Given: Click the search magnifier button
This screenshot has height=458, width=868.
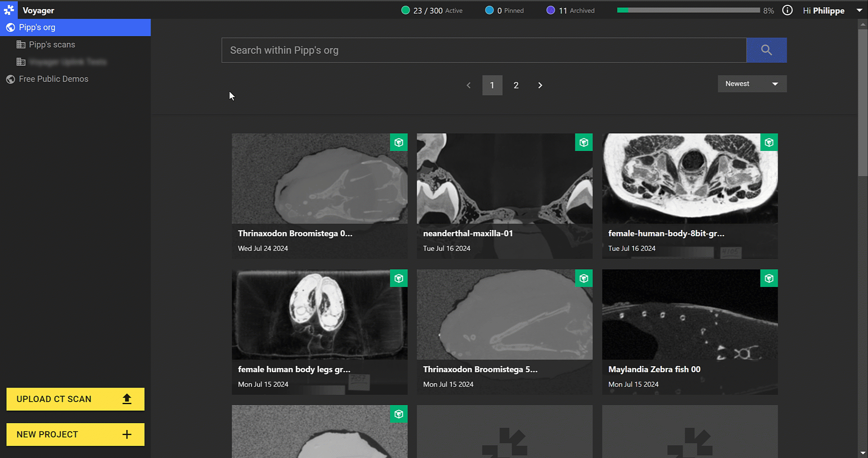Looking at the screenshot, I should (766, 50).
